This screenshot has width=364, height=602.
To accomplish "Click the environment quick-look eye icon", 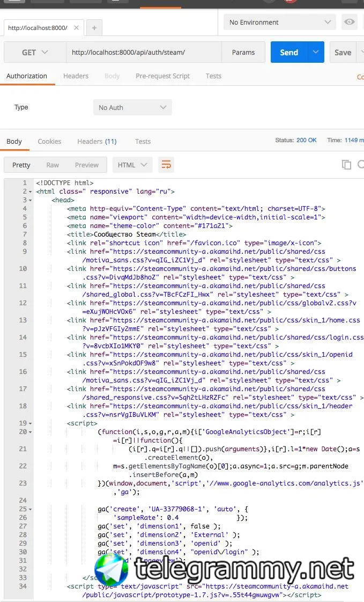I will click(349, 22).
